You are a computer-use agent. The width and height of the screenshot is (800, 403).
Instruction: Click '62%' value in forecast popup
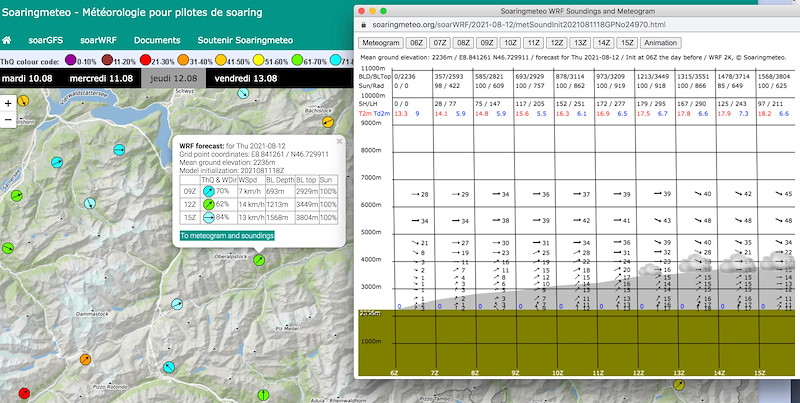coord(222,205)
